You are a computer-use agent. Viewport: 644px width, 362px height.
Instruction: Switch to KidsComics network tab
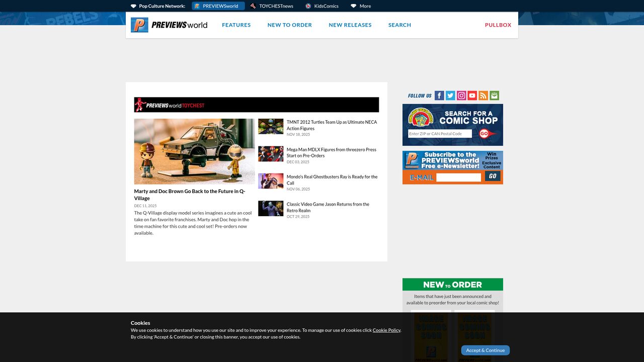coord(322,6)
